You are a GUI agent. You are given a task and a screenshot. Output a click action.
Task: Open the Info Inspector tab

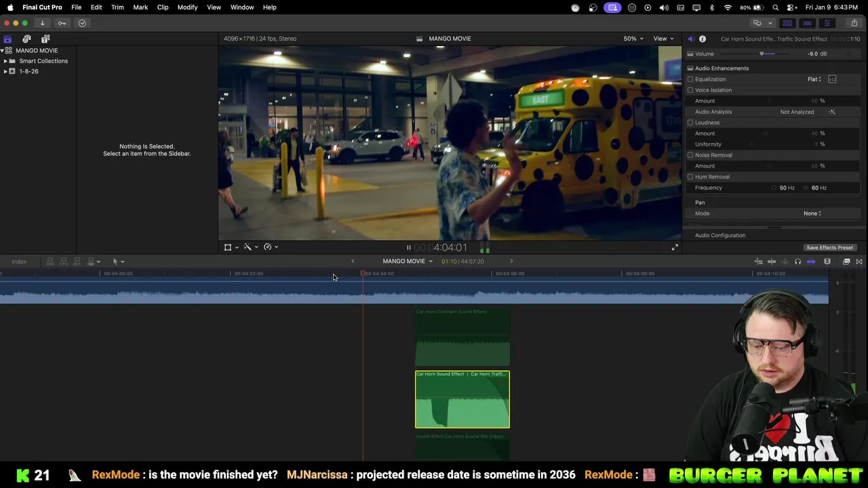tap(703, 39)
